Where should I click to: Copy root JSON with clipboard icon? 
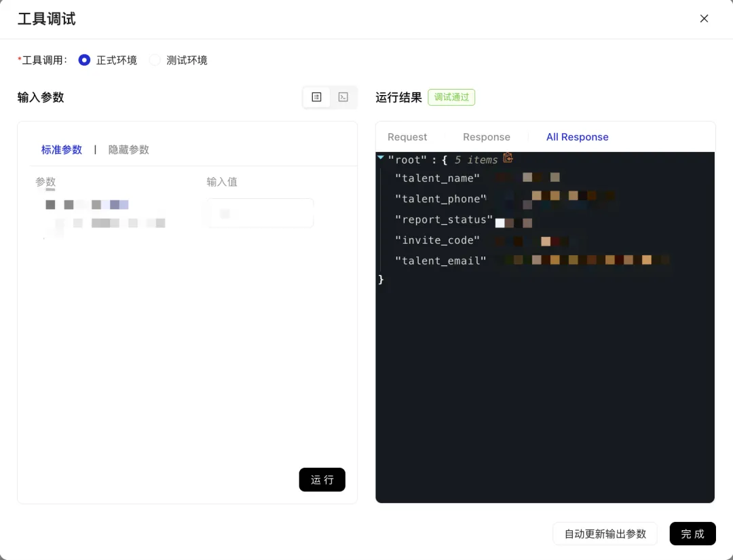[x=508, y=158]
